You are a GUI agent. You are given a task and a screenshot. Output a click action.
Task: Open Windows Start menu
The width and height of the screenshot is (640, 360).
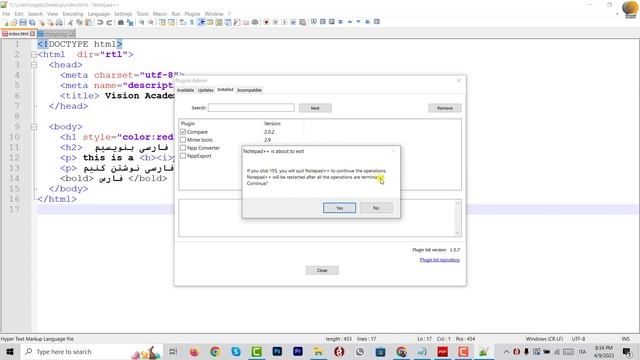[10, 351]
